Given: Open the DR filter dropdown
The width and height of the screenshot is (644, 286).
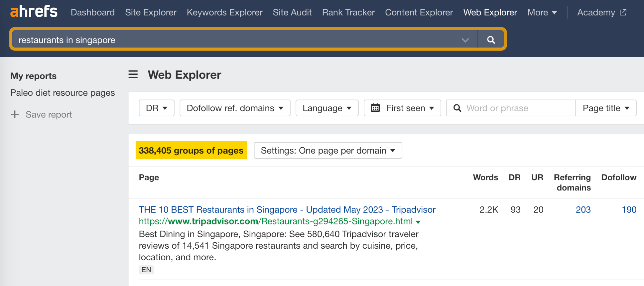Looking at the screenshot, I should pos(157,108).
